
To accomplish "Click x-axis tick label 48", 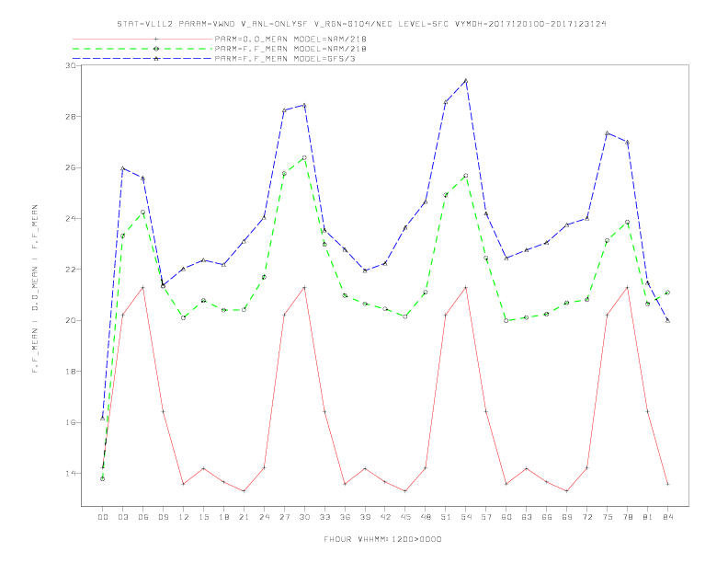I will [426, 517].
